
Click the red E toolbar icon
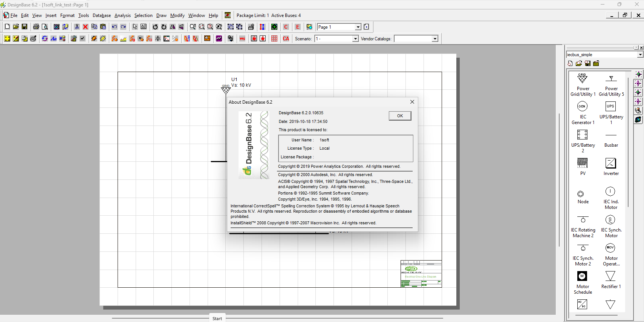pyautogui.click(x=298, y=27)
